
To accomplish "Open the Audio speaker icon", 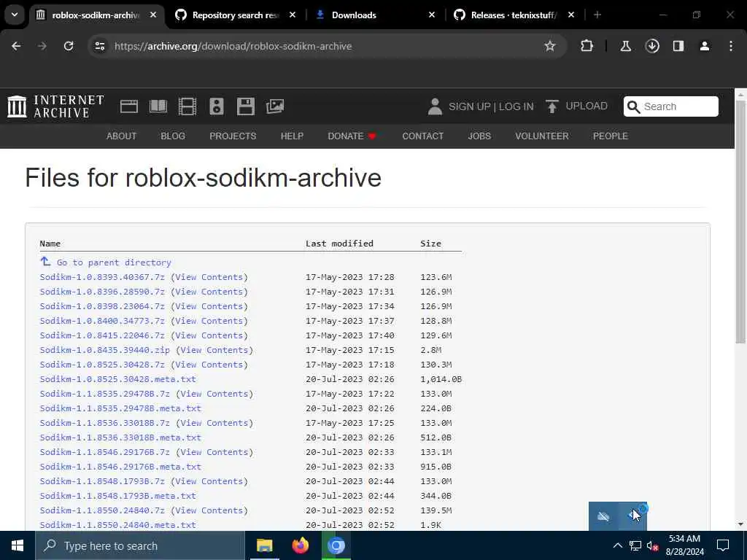I will click(x=216, y=106).
